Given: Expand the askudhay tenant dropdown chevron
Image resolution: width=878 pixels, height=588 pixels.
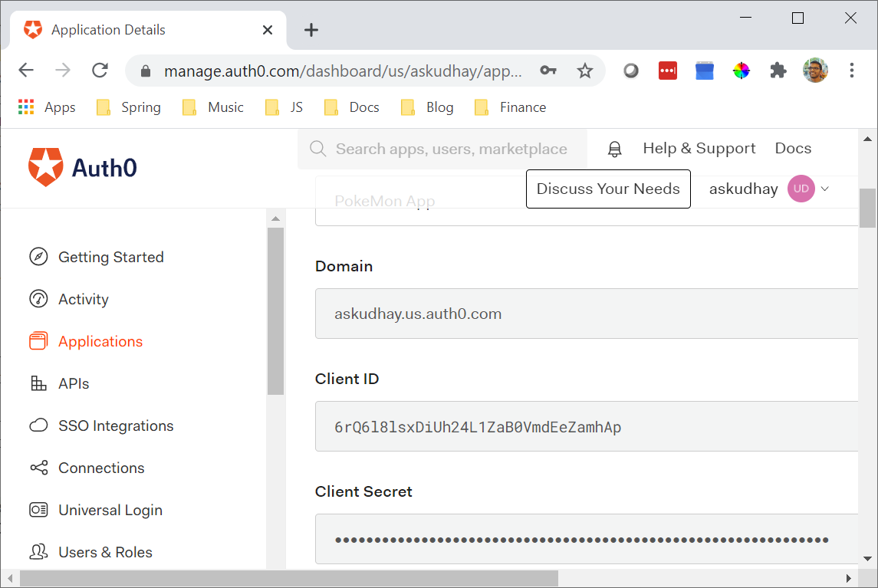Looking at the screenshot, I should (x=825, y=189).
